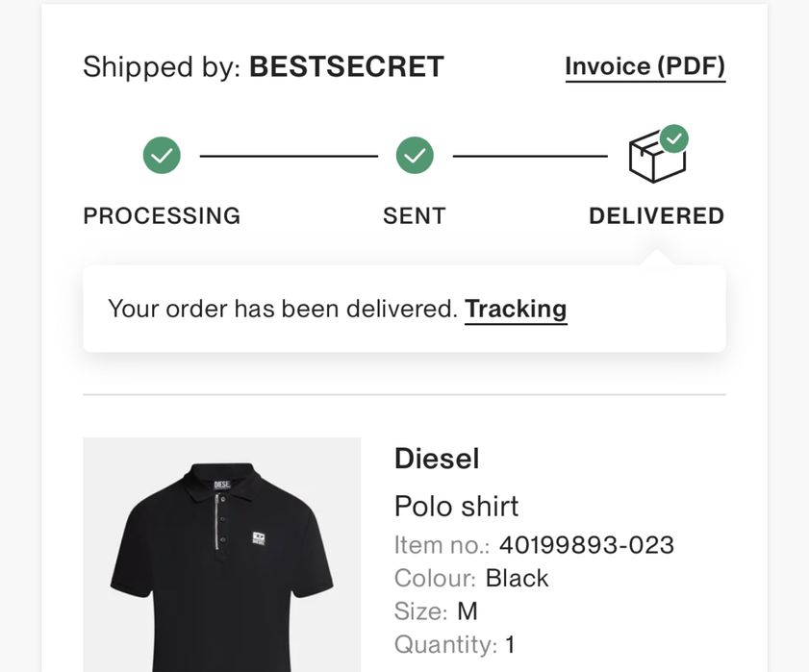Click the Processing step green checkmark
This screenshot has width=809, height=672.
162,155
